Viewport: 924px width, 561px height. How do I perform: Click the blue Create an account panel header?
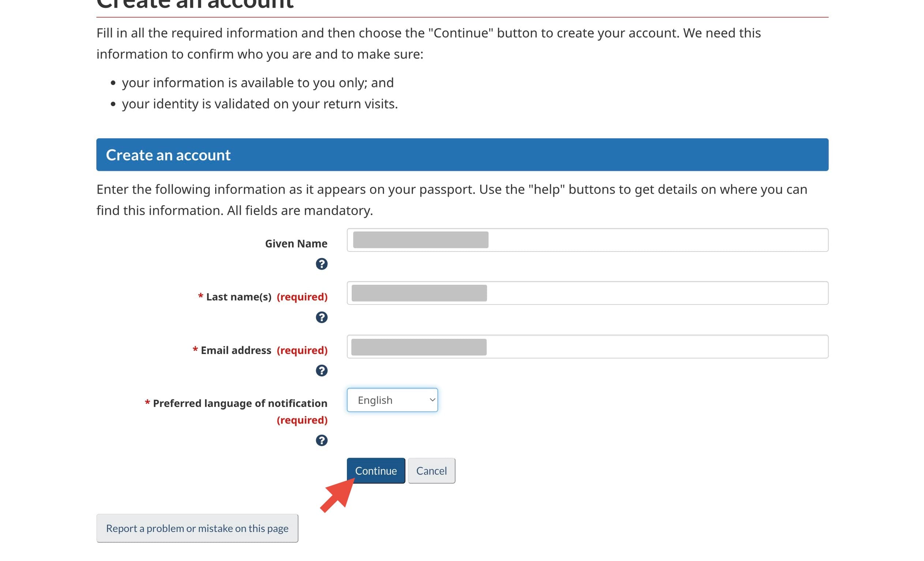click(462, 155)
